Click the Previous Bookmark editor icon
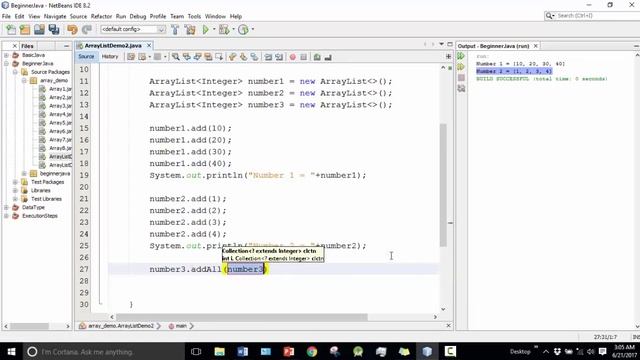This screenshot has height=360, width=640. [233, 57]
